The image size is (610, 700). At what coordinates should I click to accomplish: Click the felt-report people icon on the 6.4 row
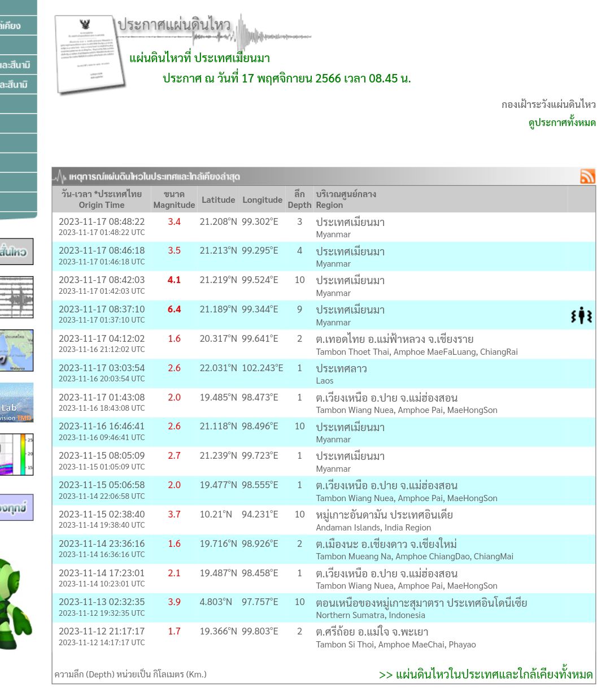point(581,315)
